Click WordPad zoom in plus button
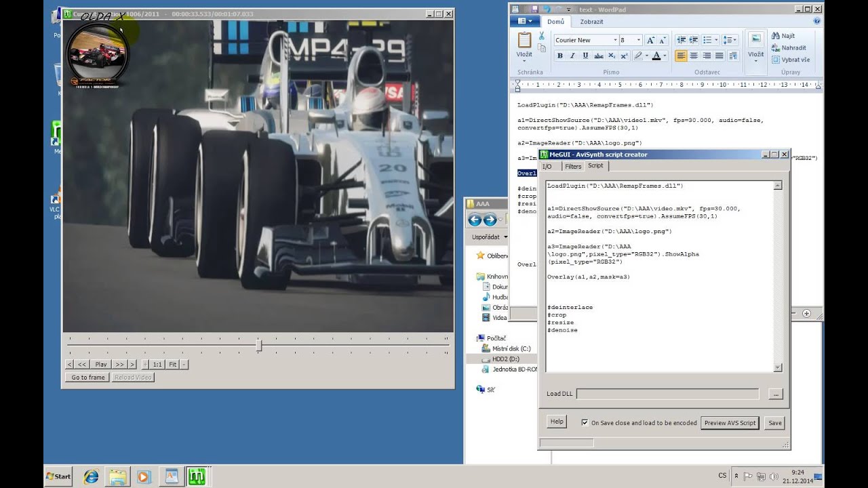Screen dimensions: 868x488 [x=807, y=313]
